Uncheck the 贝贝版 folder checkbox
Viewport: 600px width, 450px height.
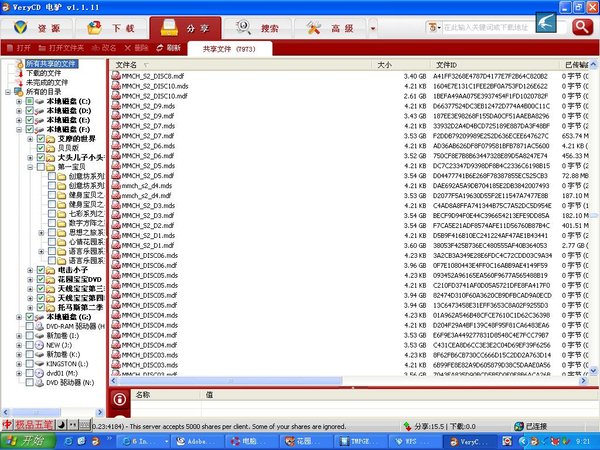point(41,148)
